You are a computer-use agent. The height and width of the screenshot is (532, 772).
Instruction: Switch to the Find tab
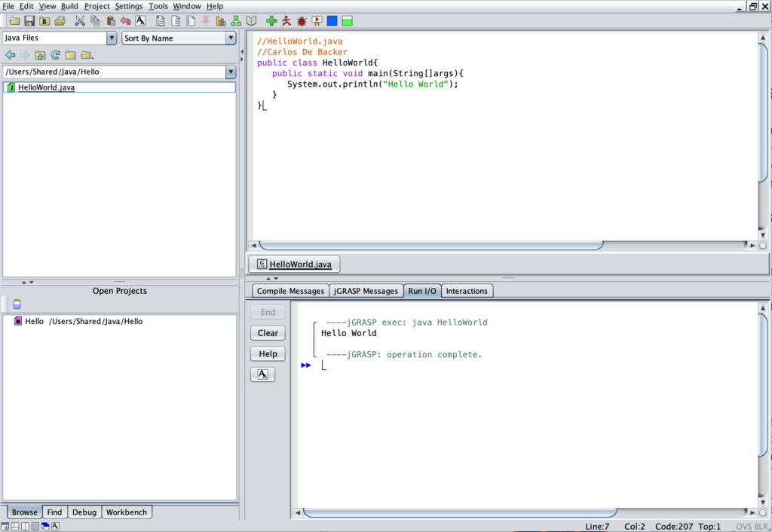tap(54, 512)
